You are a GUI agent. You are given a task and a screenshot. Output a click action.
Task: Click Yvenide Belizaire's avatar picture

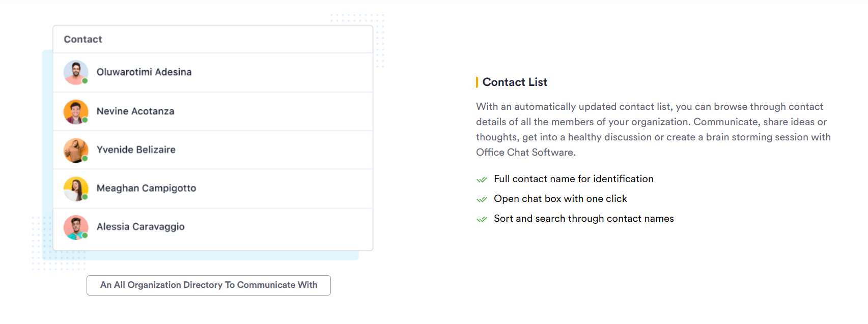tap(76, 151)
